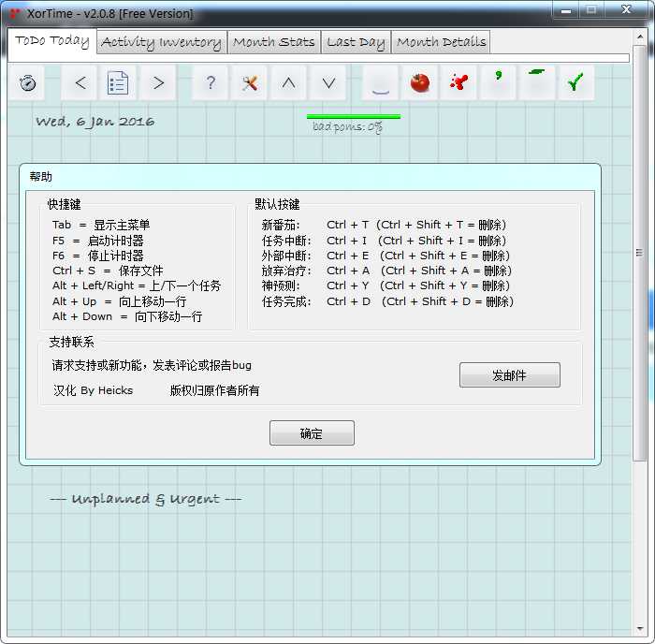Click 'F5 = 启动计时器' shortcut line
The width and height of the screenshot is (655, 644).
[x=98, y=241]
